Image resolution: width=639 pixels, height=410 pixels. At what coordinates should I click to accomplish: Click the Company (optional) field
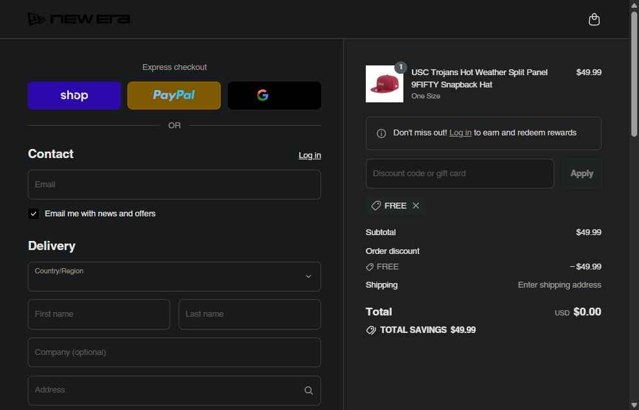pyautogui.click(x=174, y=352)
